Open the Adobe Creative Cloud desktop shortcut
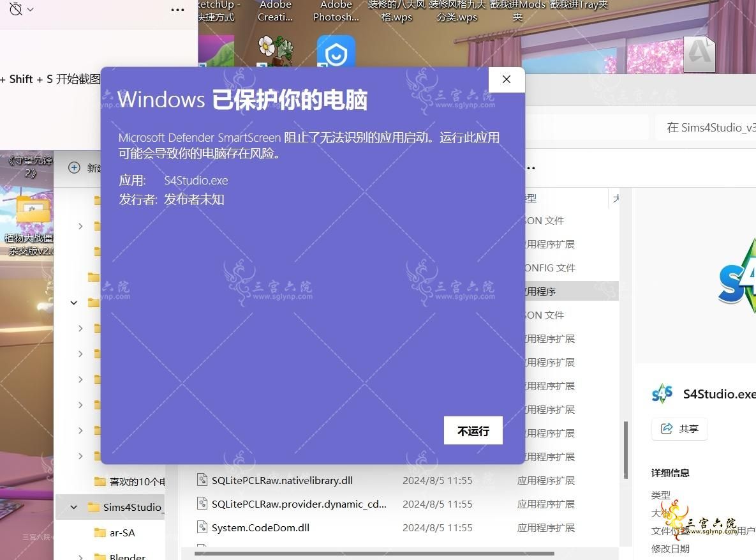Image resolution: width=756 pixels, height=560 pixels. pos(276,11)
